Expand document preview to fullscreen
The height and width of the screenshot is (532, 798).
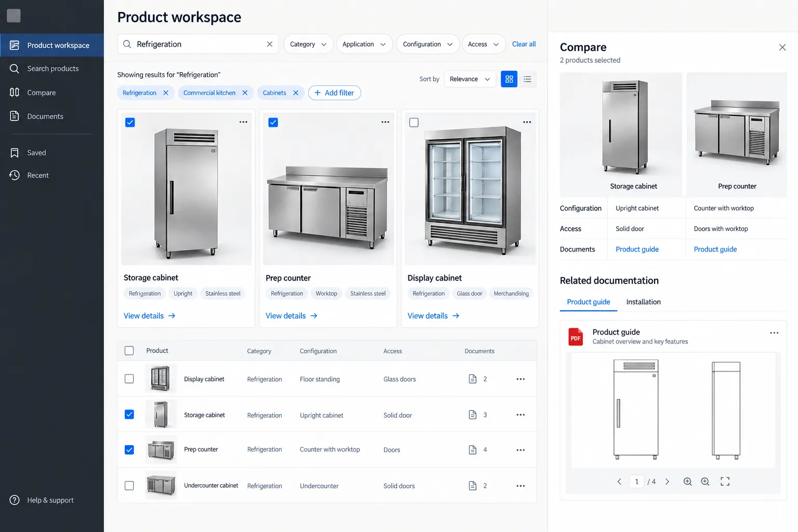[725, 482]
